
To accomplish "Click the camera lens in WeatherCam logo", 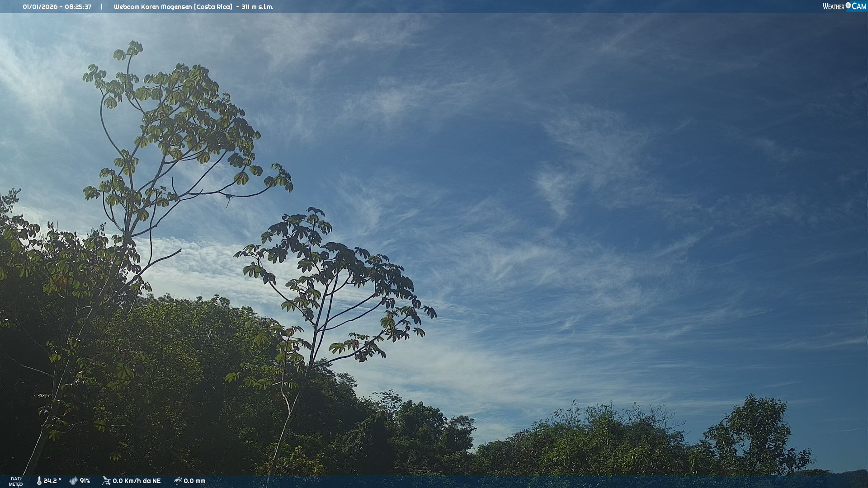I will [848, 5].
